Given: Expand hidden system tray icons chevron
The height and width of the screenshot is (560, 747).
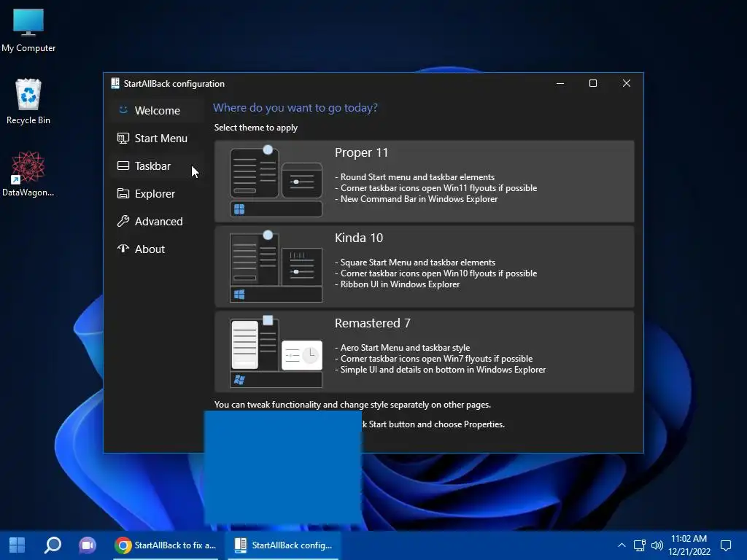Looking at the screenshot, I should pyautogui.click(x=622, y=545).
